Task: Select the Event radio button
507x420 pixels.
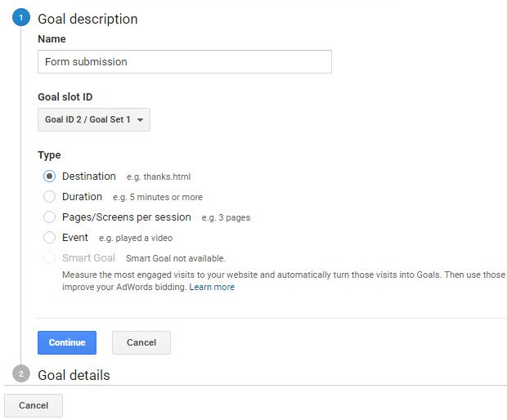Action: pos(49,238)
